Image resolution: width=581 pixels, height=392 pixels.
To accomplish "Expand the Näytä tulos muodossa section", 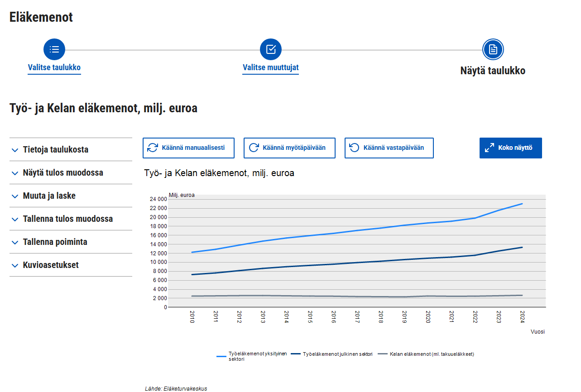I will pos(63,173).
